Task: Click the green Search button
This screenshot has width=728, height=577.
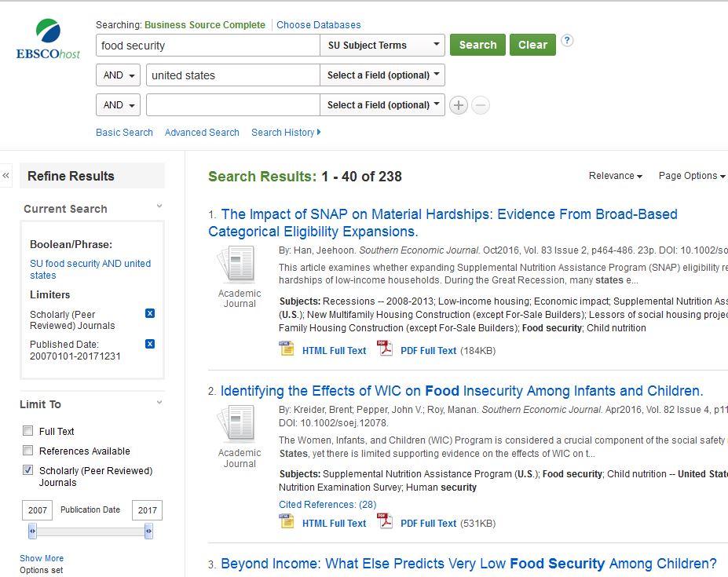Action: tap(477, 45)
